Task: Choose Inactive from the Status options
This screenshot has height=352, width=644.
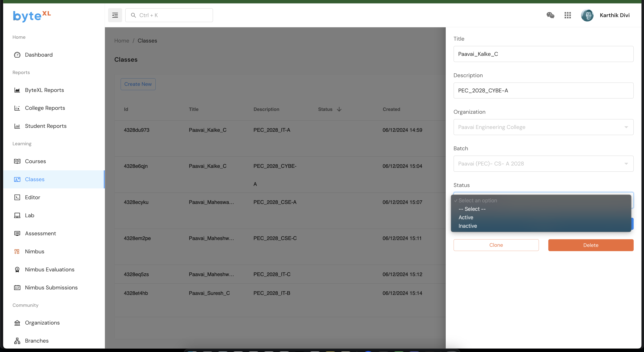Action: (467, 226)
